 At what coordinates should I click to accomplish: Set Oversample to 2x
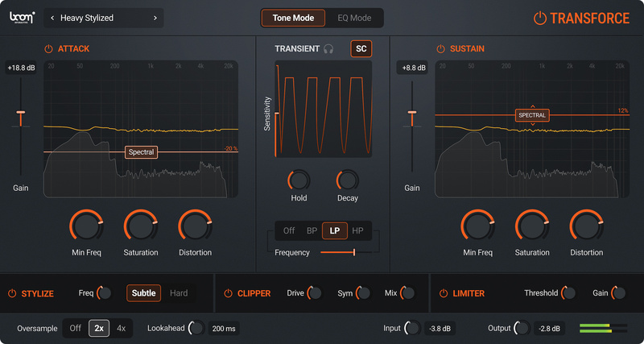click(99, 329)
